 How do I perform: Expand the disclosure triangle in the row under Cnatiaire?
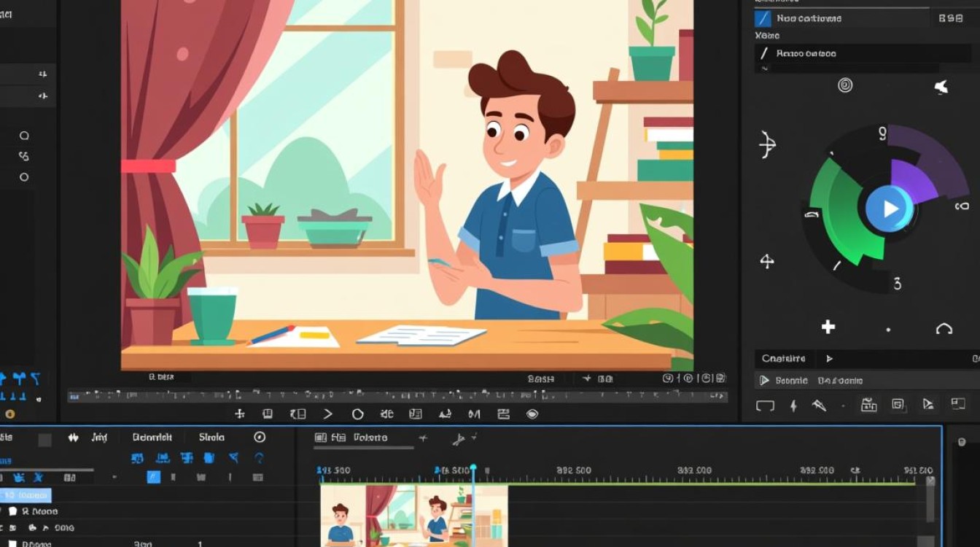pyautogui.click(x=764, y=381)
